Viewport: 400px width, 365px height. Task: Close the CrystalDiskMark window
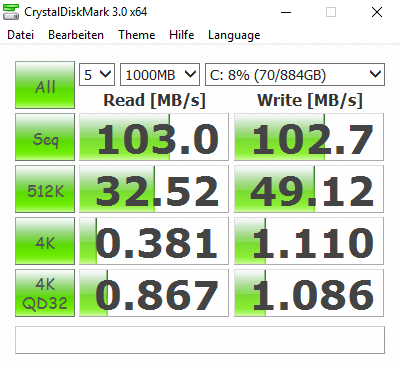377,12
